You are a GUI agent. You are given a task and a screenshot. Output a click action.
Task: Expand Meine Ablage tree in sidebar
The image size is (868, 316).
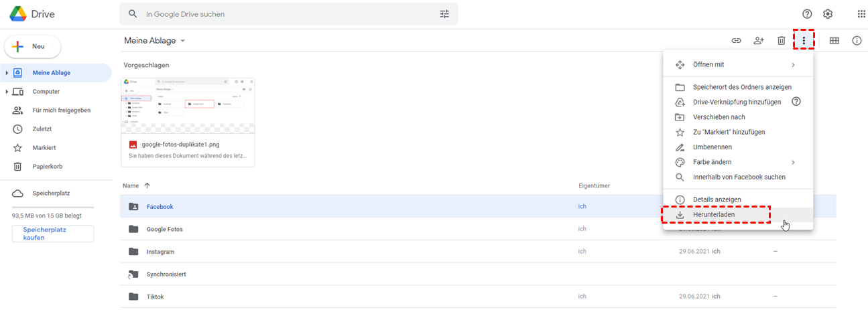point(6,73)
